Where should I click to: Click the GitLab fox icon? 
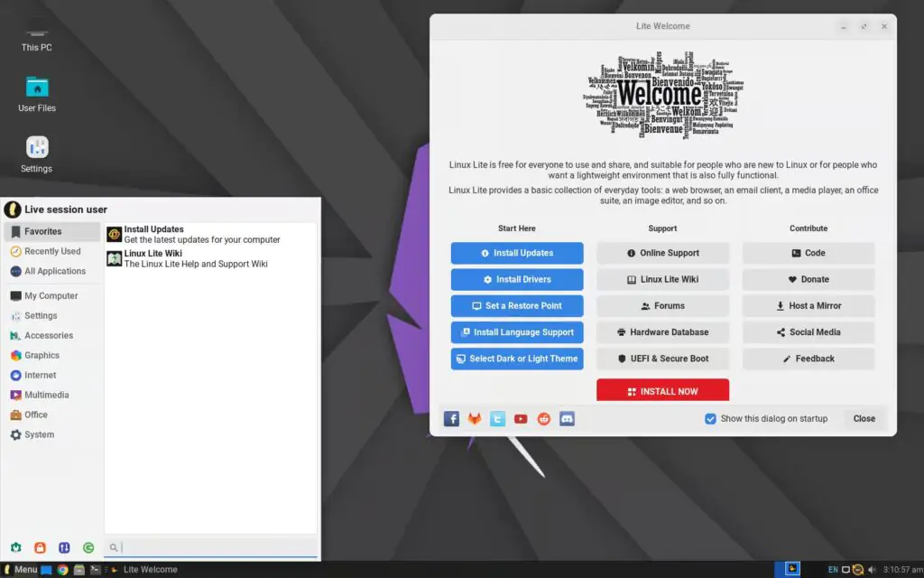[475, 419]
